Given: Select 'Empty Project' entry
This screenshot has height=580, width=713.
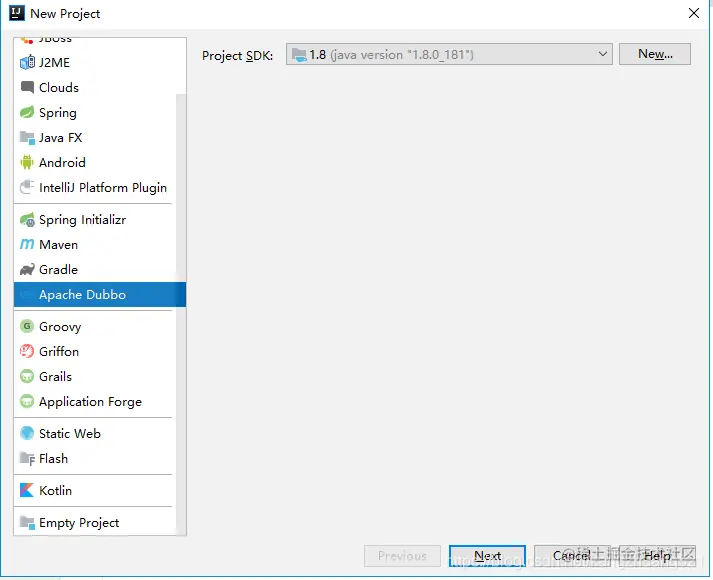Looking at the screenshot, I should [95, 522].
